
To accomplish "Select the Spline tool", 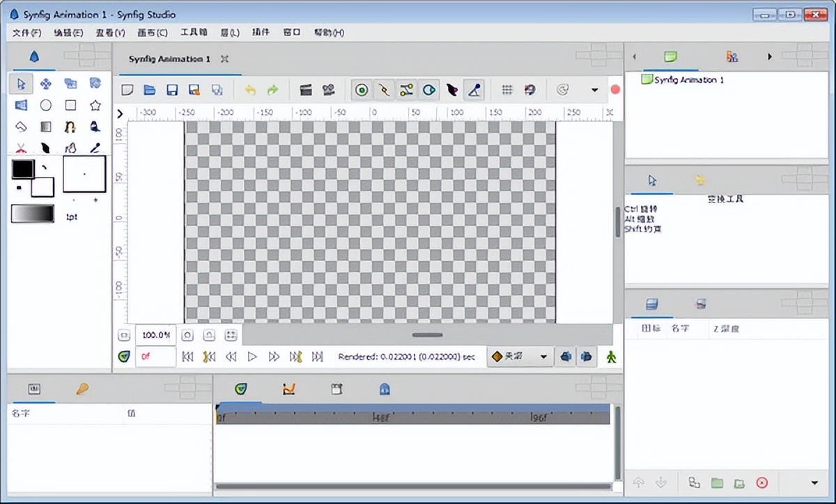I will coord(70,127).
